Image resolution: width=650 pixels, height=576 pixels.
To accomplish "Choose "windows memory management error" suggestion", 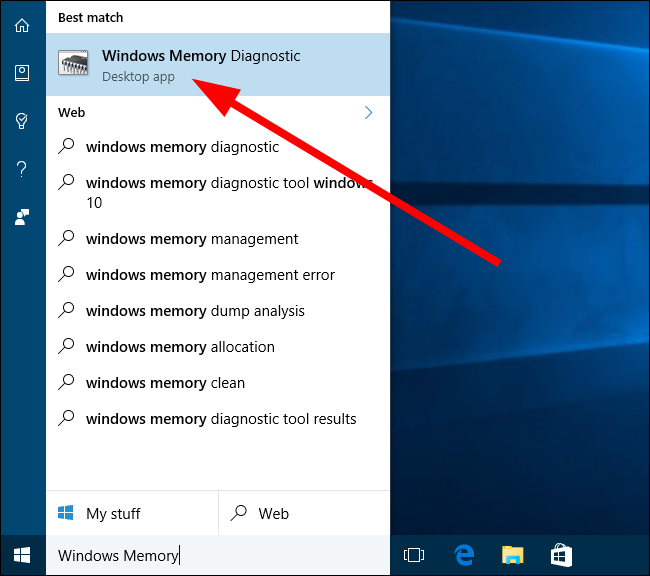I will point(218,275).
